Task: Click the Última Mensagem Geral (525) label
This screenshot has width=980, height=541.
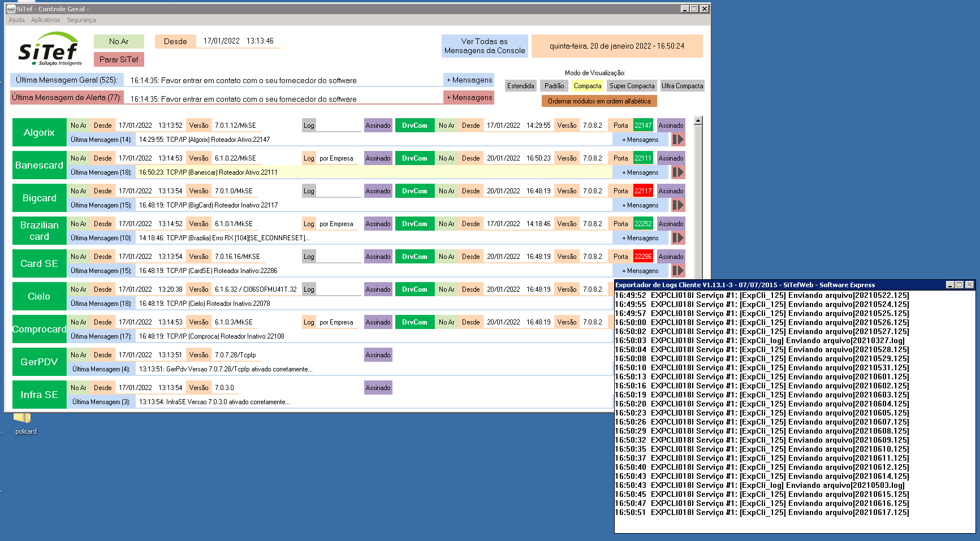Action: click(x=66, y=80)
